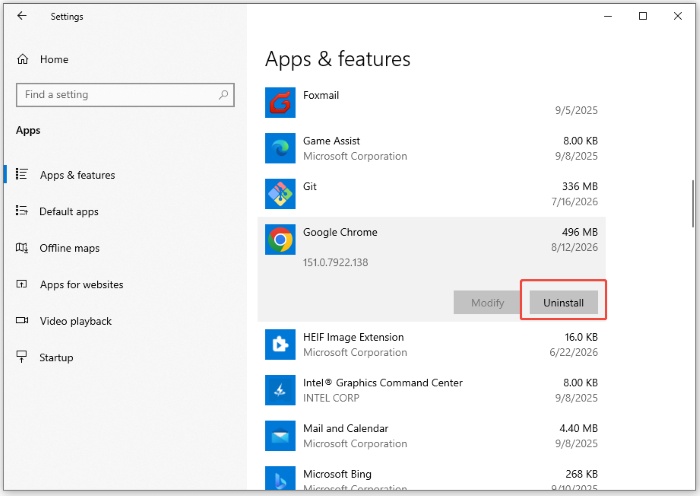700x496 pixels.
Task: Select the Apps for websites icon
Action: 21,284
